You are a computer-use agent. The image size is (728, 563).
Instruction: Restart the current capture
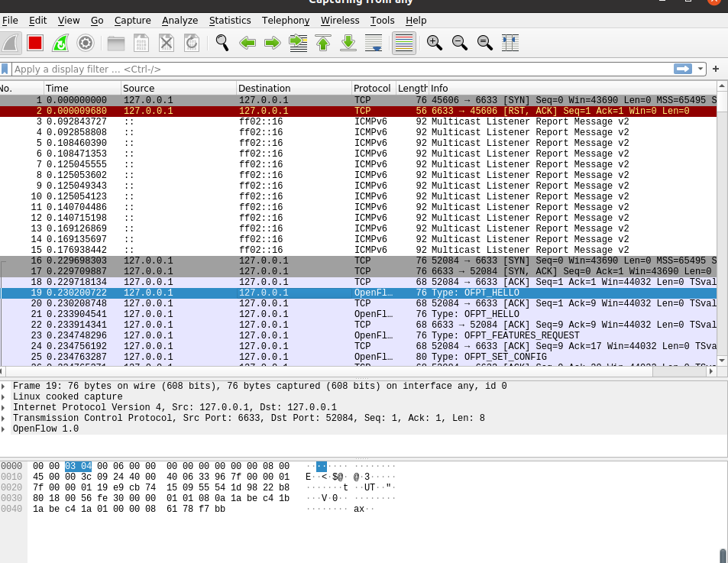click(60, 43)
